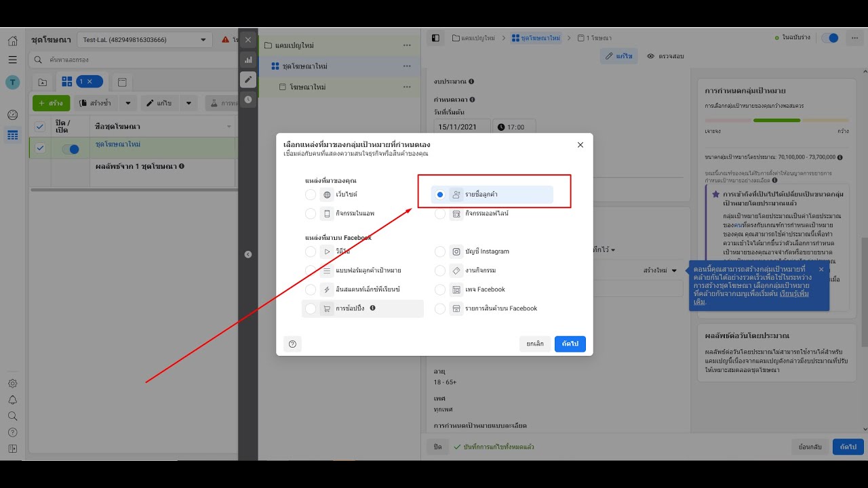
Task: Open the bar chart view in editor strip
Action: pyautogui.click(x=248, y=60)
